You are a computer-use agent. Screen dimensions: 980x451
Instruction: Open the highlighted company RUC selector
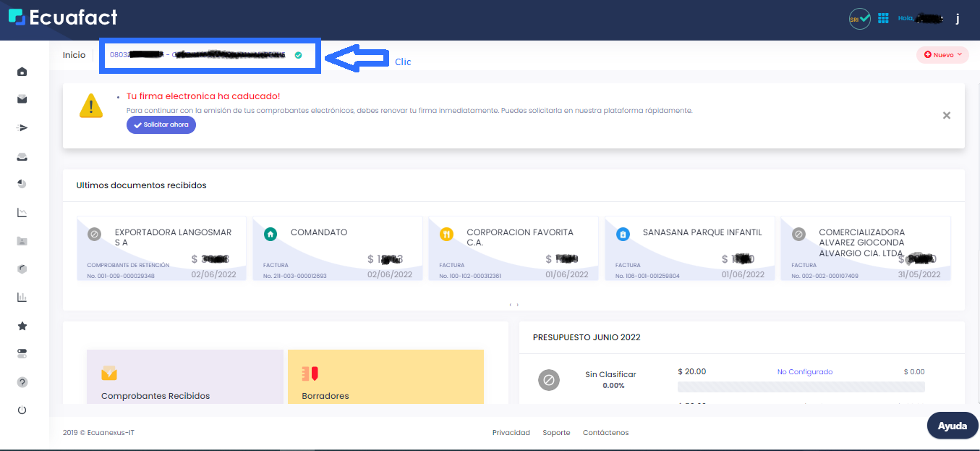[210, 54]
